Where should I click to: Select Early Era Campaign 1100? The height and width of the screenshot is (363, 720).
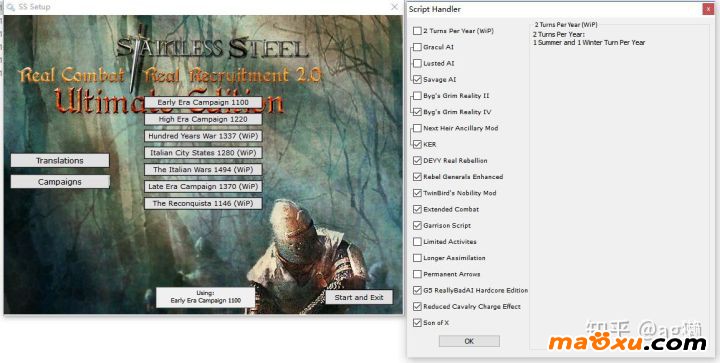[x=203, y=102]
